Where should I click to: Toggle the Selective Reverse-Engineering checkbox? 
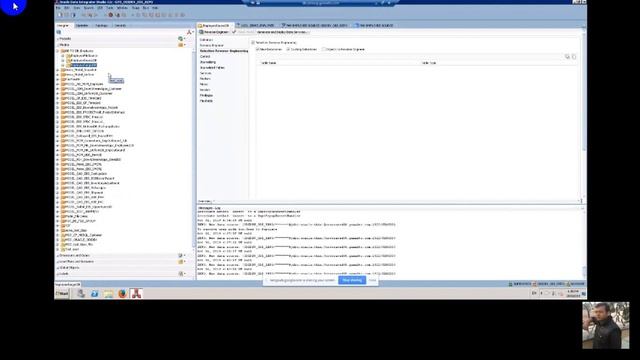(x=253, y=42)
